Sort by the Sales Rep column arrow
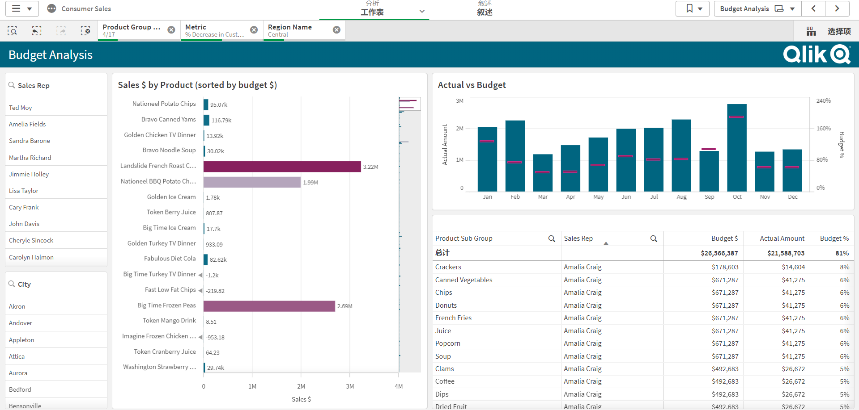The image size is (859, 410). (606, 243)
